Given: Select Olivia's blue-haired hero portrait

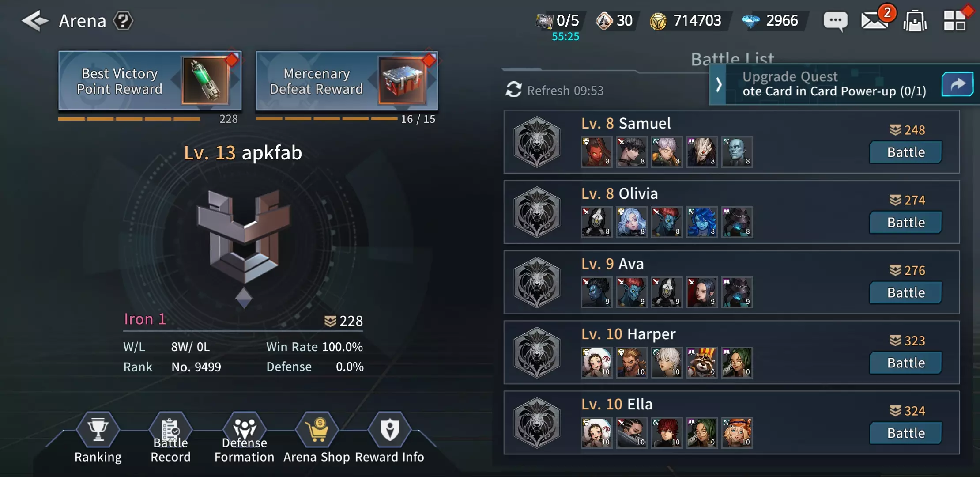Looking at the screenshot, I should pyautogui.click(x=702, y=222).
